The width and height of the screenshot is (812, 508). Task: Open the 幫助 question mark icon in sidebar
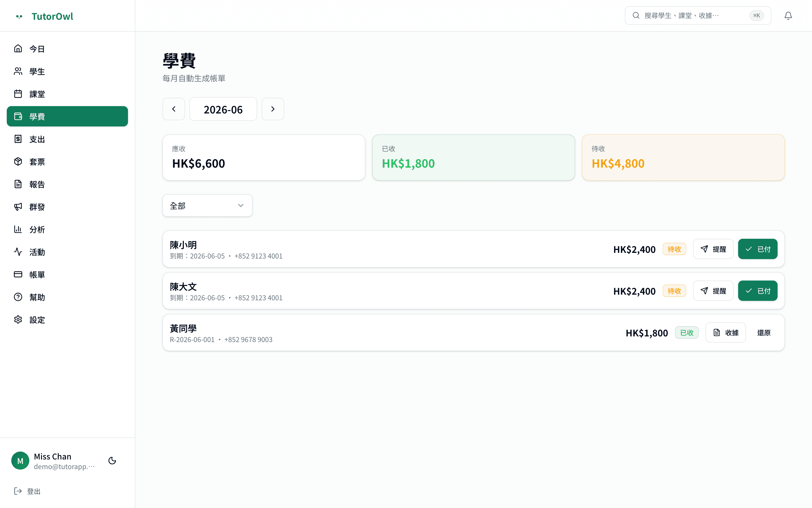pyautogui.click(x=18, y=297)
